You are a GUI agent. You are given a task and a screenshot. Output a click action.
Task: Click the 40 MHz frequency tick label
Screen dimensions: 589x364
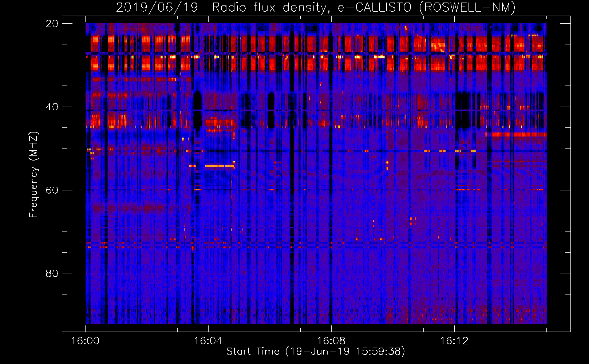(52, 107)
